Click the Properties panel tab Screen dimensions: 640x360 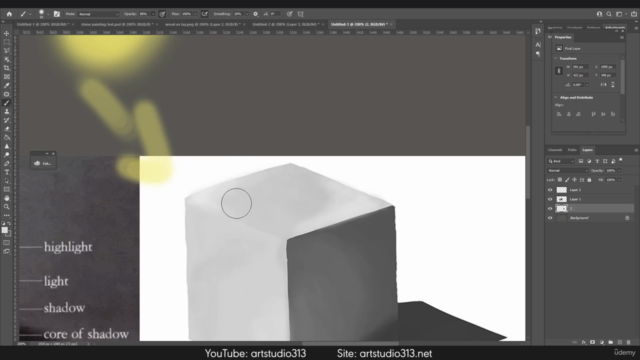pos(563,37)
